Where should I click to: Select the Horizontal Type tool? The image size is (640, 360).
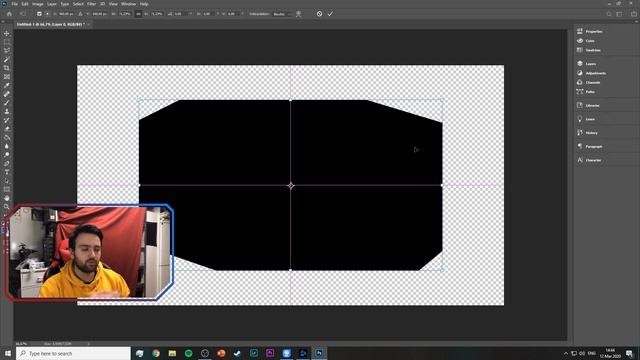pos(7,172)
